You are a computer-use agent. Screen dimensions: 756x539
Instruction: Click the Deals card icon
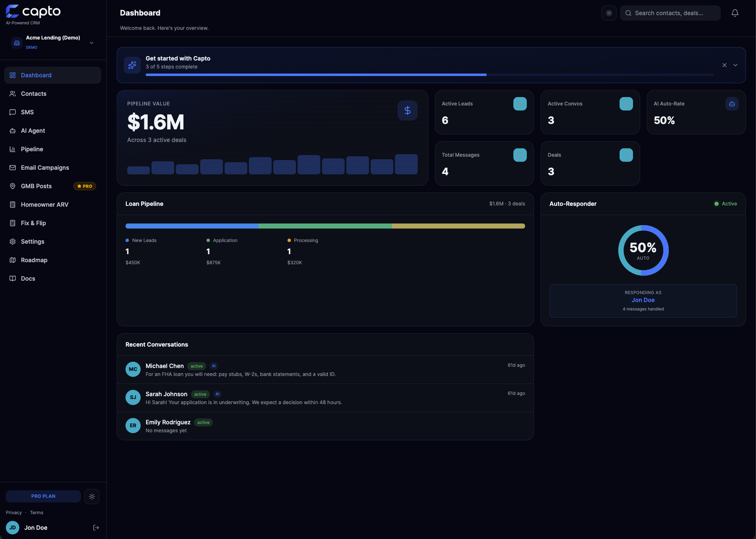click(x=626, y=155)
